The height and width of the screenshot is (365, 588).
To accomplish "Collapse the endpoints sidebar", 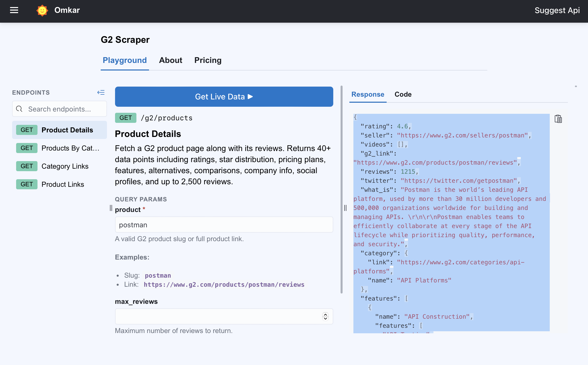I will pos(101,92).
